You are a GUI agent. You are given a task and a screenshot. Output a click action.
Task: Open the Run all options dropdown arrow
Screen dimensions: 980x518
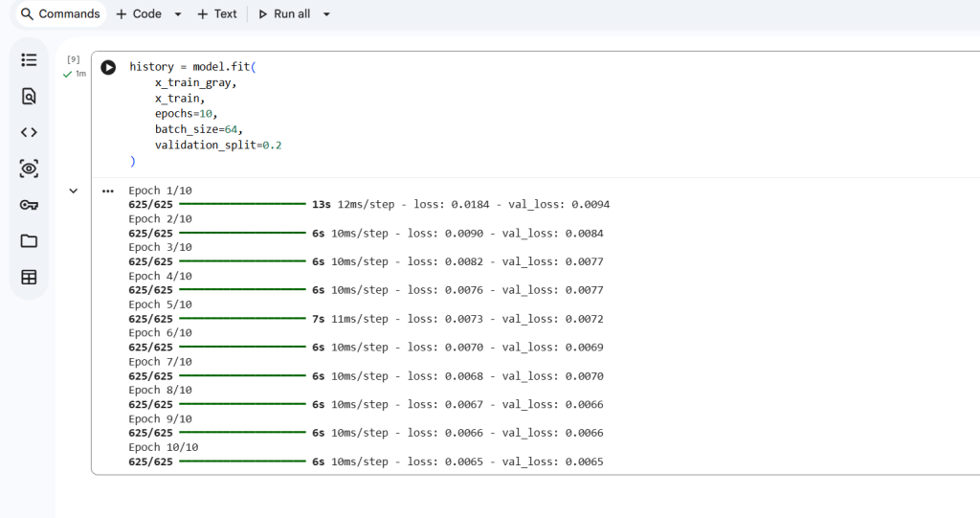click(326, 13)
